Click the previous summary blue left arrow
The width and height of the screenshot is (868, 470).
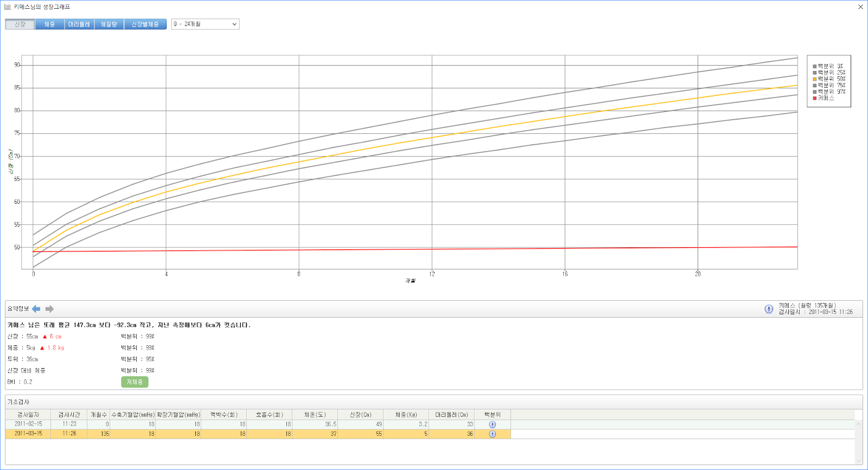pyautogui.click(x=36, y=309)
